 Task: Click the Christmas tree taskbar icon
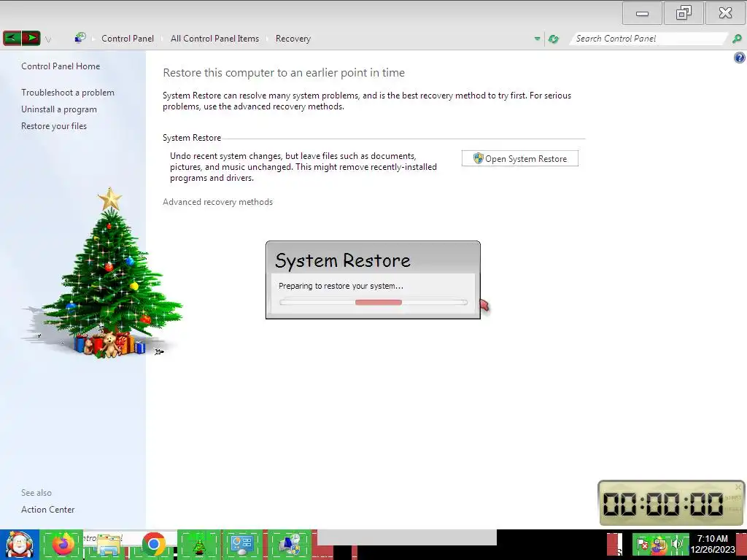pyautogui.click(x=198, y=544)
